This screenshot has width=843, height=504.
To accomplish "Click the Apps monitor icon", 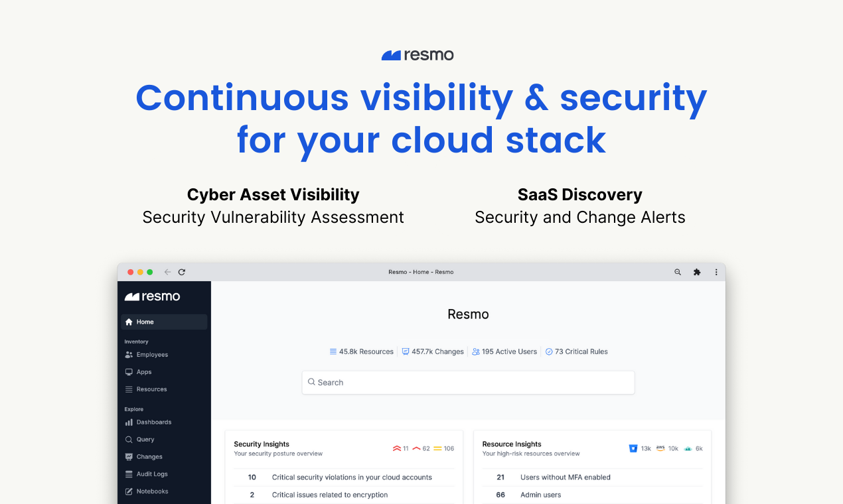I will pos(129,372).
